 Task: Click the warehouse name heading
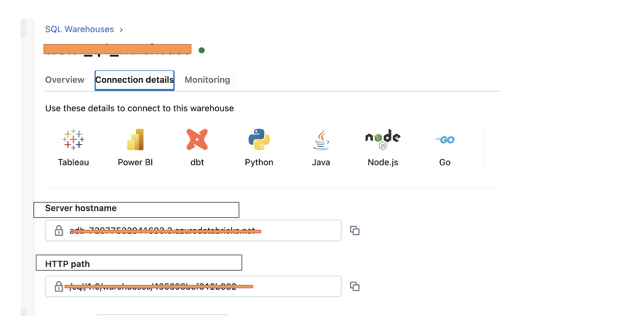(117, 49)
